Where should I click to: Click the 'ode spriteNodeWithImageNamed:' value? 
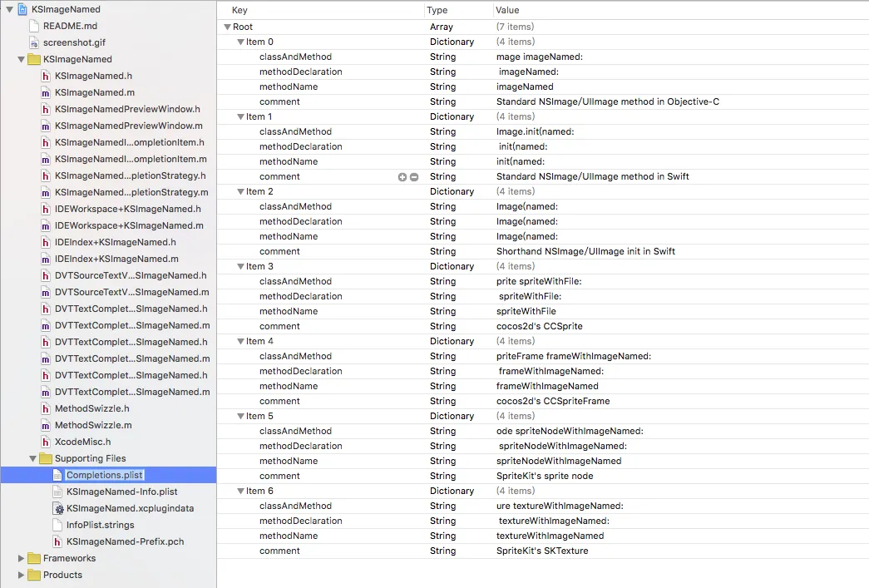point(570,431)
